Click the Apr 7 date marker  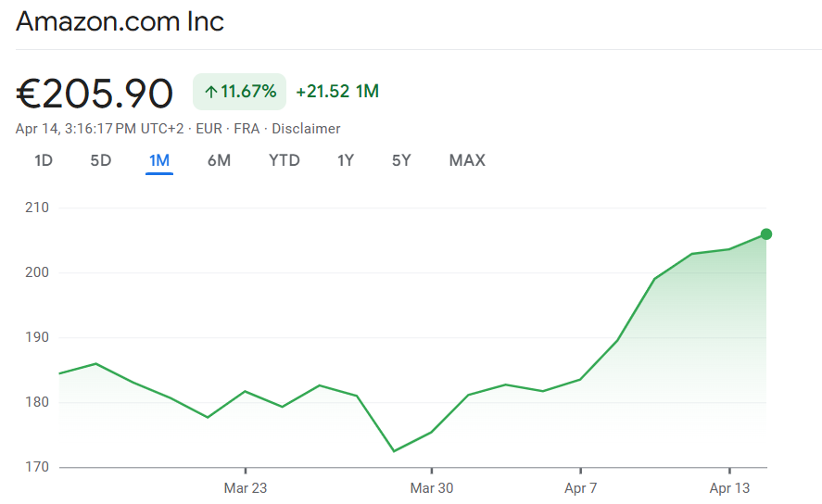580,488
